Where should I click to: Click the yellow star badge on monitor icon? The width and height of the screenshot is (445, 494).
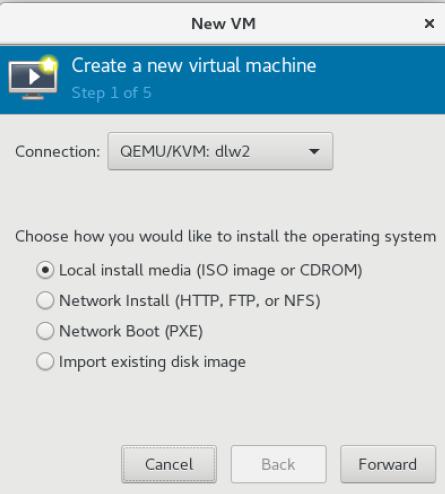click(49, 64)
